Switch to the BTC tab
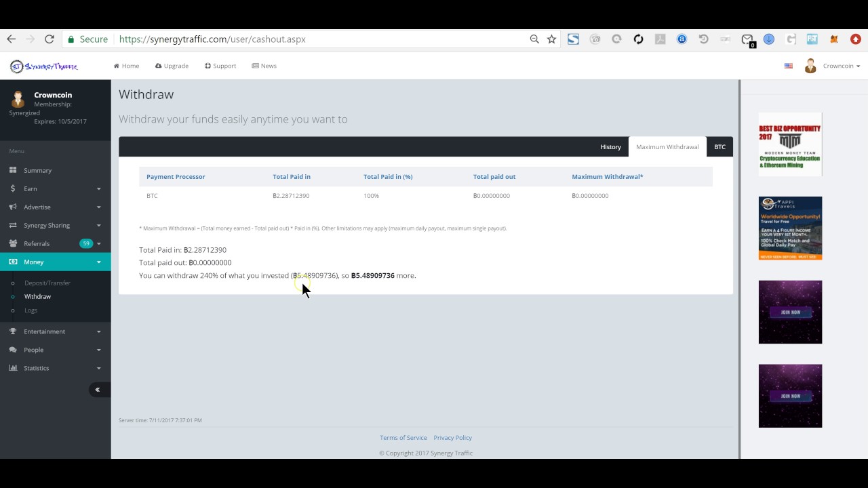868x488 pixels. (x=719, y=147)
